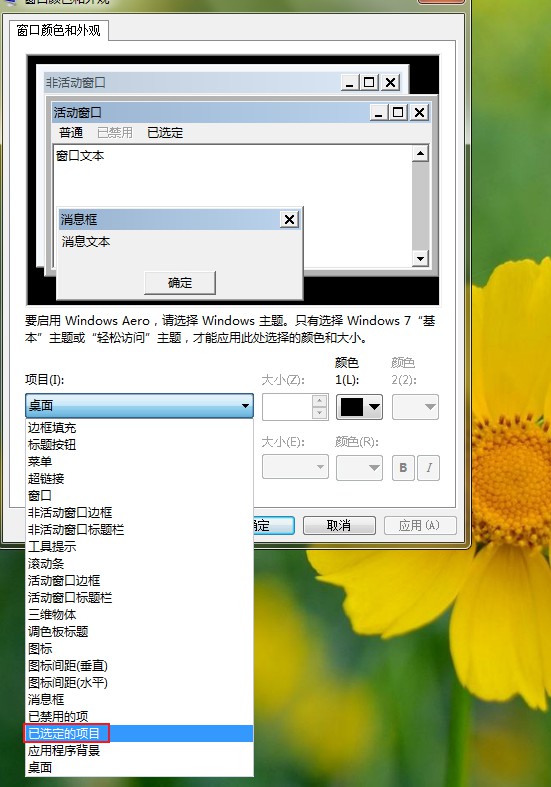Open the font 大小(E) dropdown
The height and width of the screenshot is (787, 551).
point(295,467)
